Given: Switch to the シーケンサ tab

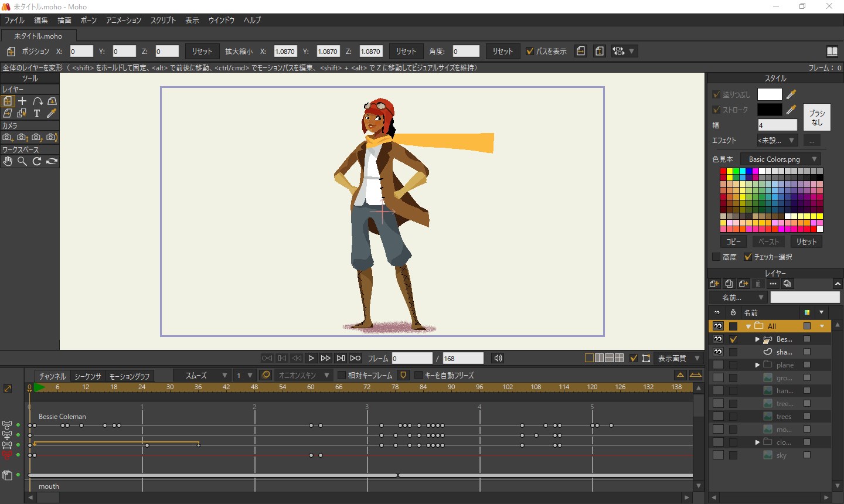Looking at the screenshot, I should (x=88, y=376).
